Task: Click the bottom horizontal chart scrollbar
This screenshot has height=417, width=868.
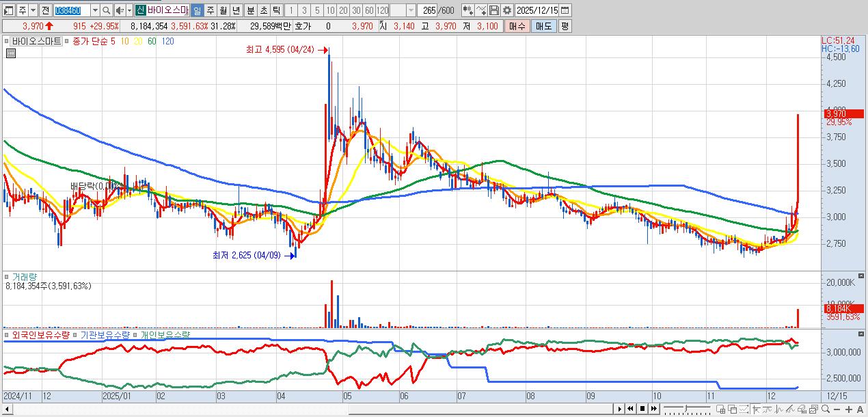Action: click(482, 409)
